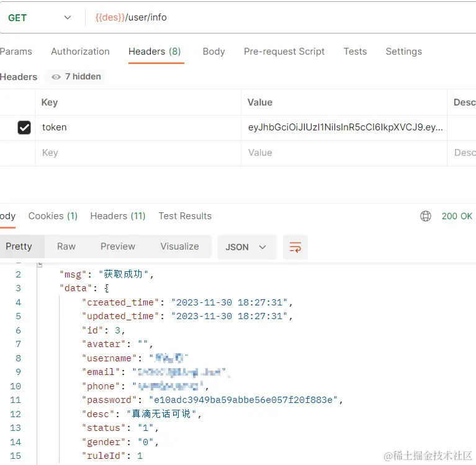476x465 pixels.
Task: Click the updated_time value on line 5
Action: [x=229, y=316]
